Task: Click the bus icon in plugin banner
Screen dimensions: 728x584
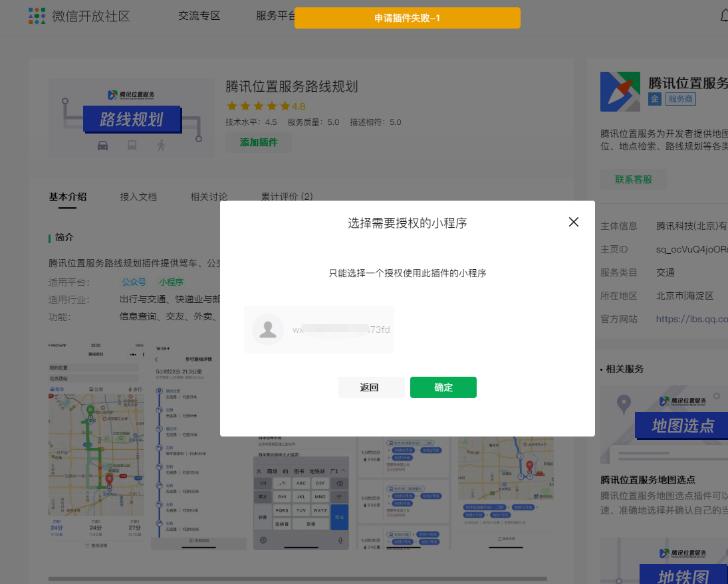Action: (132, 146)
